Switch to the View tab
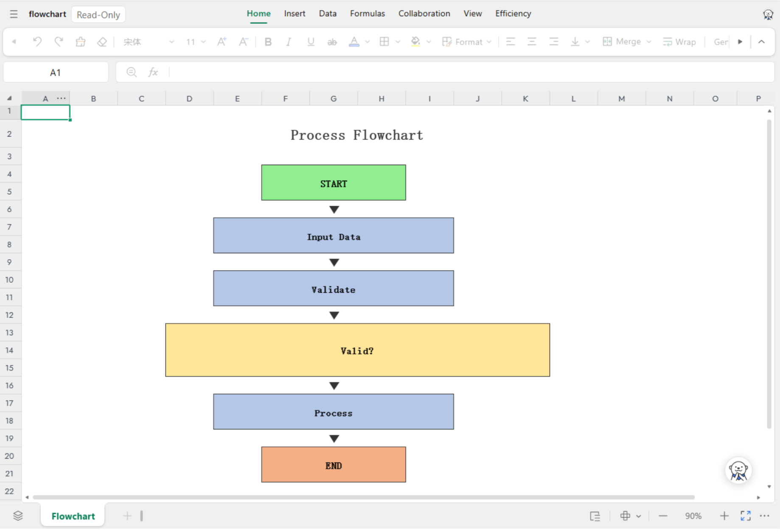Viewport: 780px width, 532px height. pos(472,14)
